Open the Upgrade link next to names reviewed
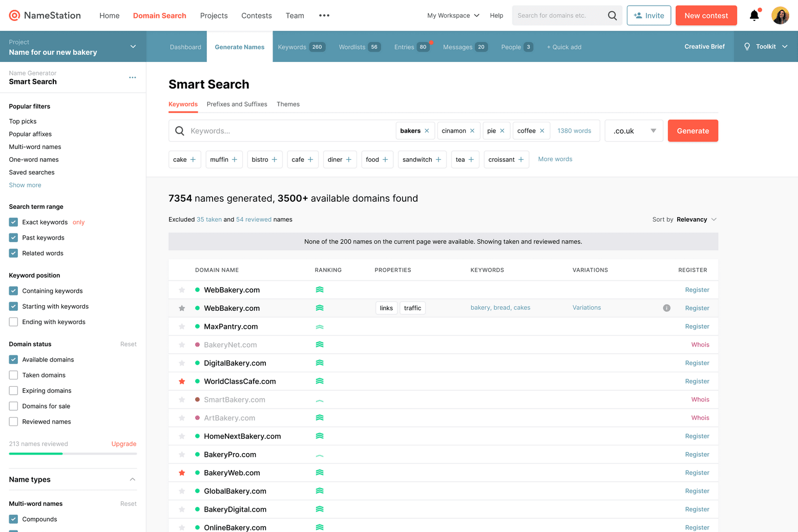 pos(123,444)
